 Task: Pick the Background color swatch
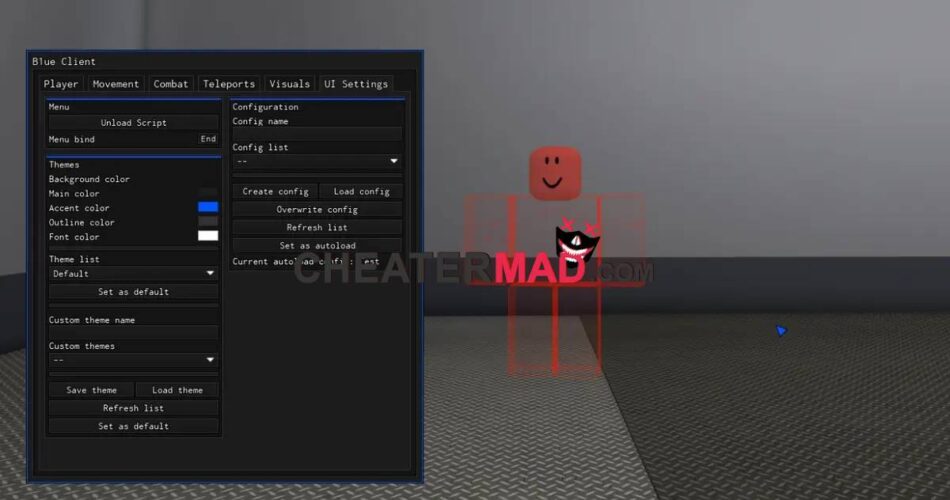pos(208,179)
